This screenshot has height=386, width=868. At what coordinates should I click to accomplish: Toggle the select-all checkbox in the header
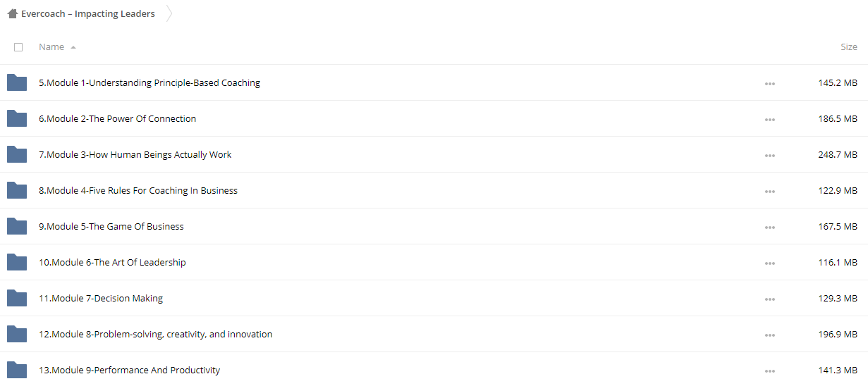pos(18,47)
